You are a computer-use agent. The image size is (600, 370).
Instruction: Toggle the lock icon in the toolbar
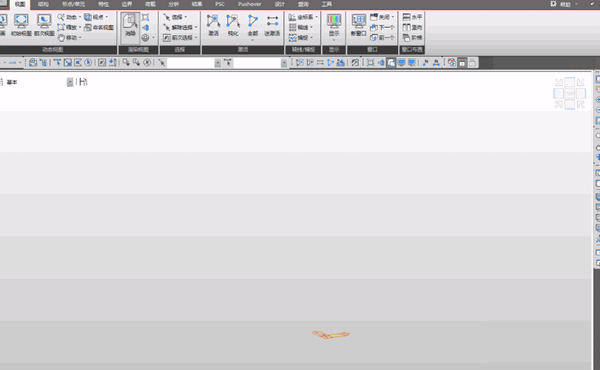472,62
